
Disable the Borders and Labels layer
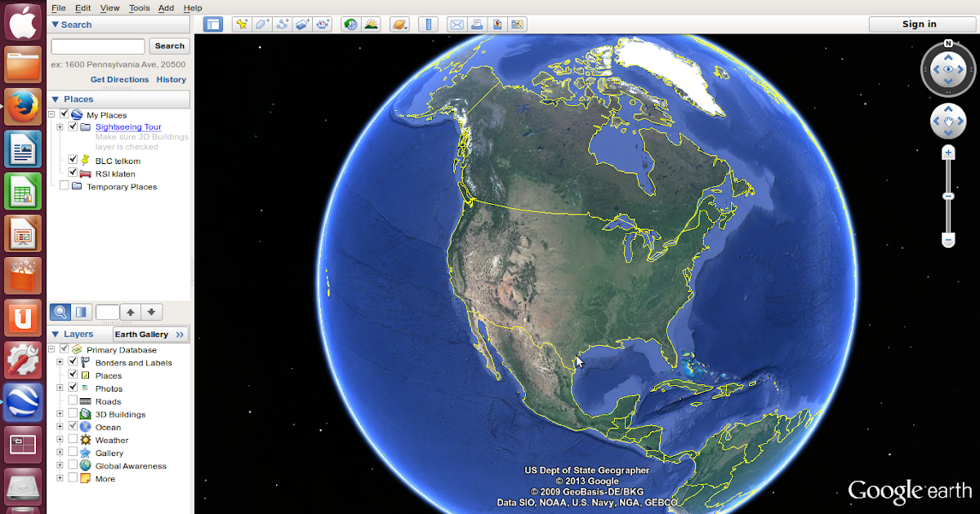click(x=73, y=362)
